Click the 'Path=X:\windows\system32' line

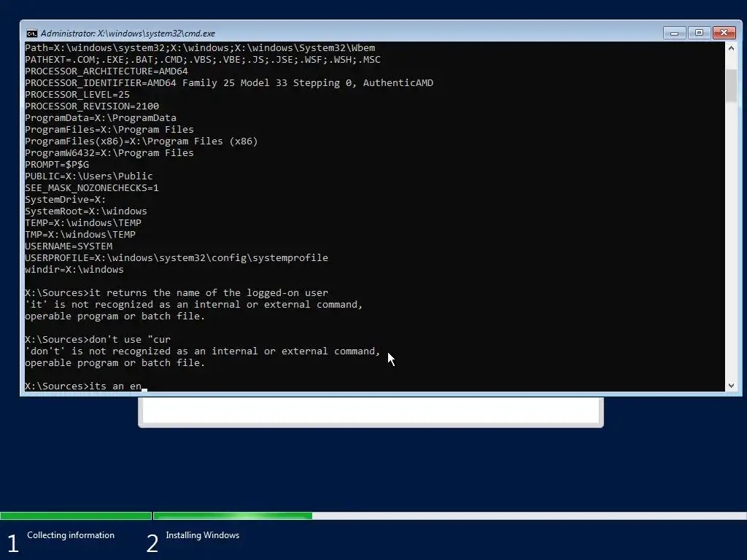point(200,47)
